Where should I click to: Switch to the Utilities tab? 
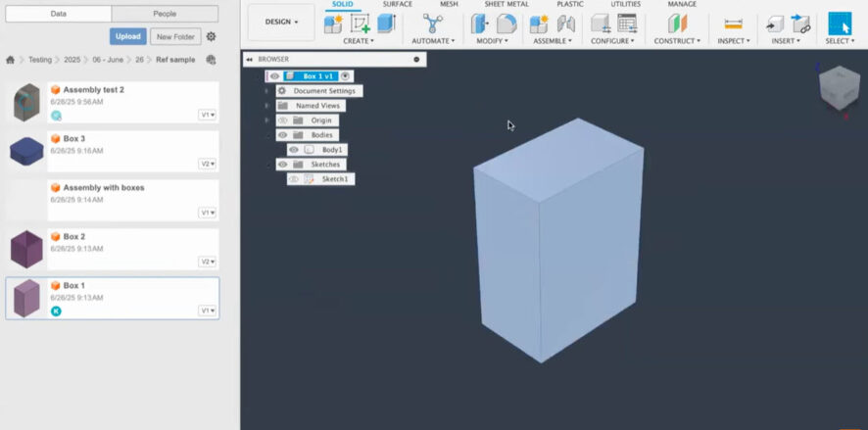point(626,5)
